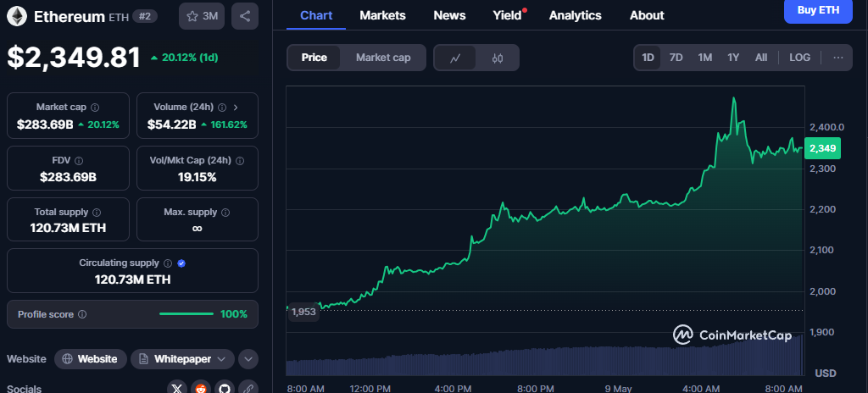Click the $54.22B volume value
This screenshot has height=393, width=868.
171,125
